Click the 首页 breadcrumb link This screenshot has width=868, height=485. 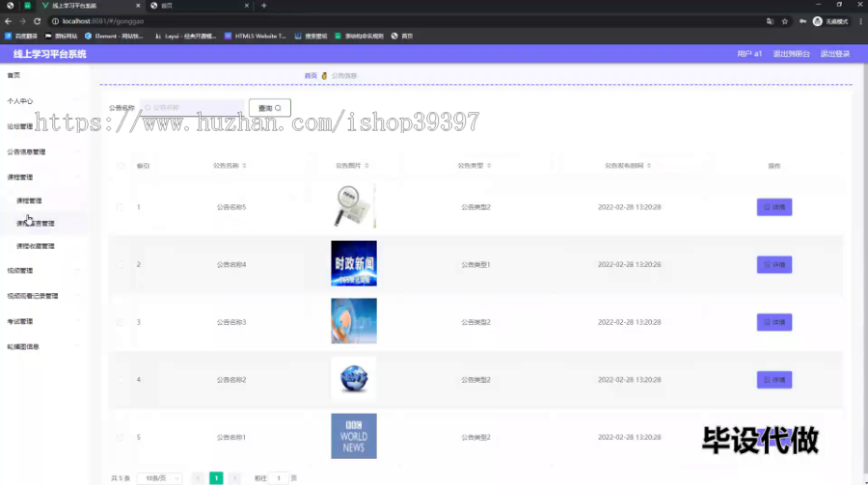[x=311, y=76]
